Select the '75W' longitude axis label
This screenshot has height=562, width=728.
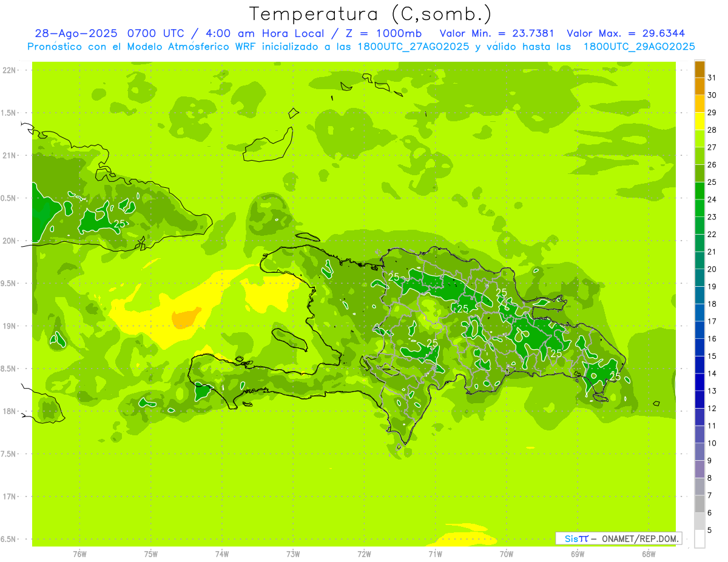click(x=150, y=554)
